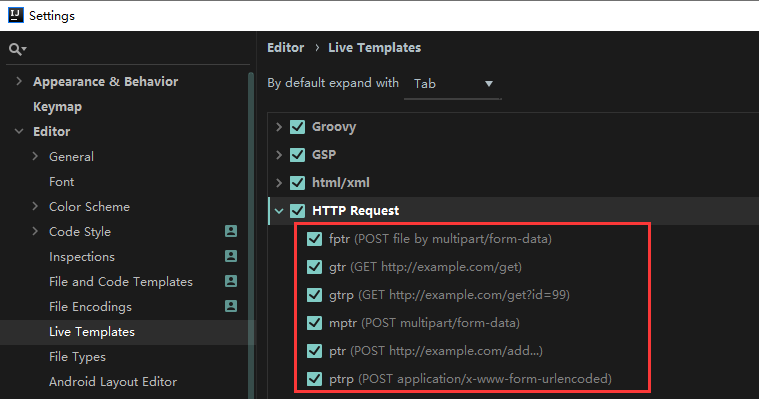The image size is (759, 399).
Task: Select the gtr GET template row
Action: [x=425, y=267]
